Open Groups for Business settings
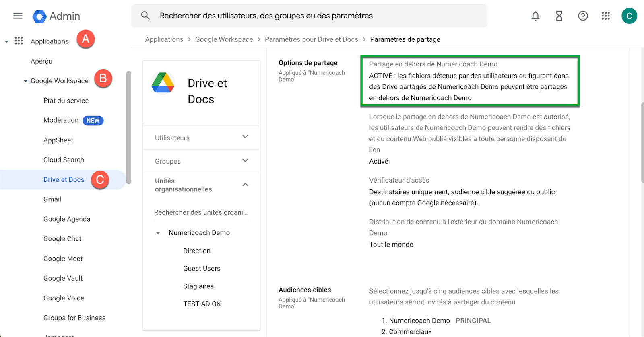This screenshot has width=644, height=337. pos(74,317)
